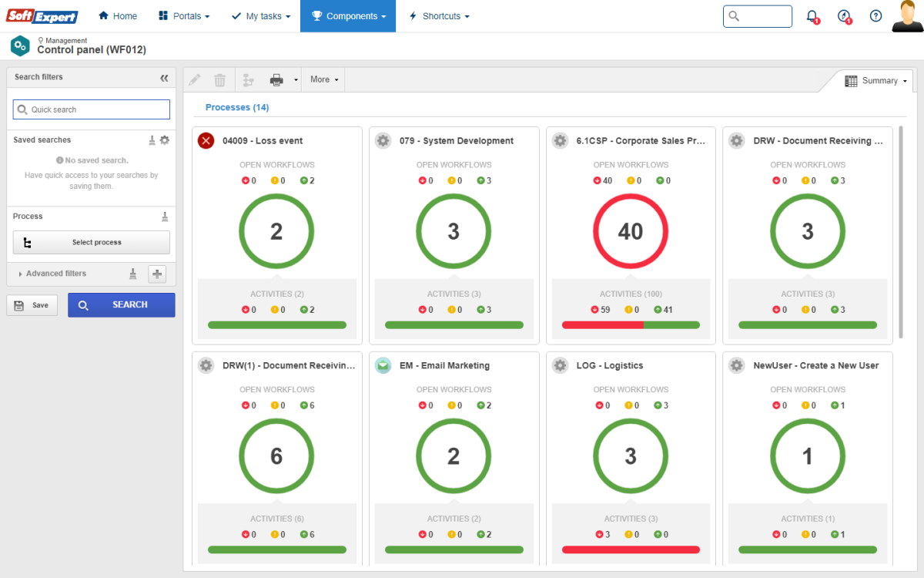Collapse the Search filters panel
This screenshot has height=578, width=924.
(164, 77)
